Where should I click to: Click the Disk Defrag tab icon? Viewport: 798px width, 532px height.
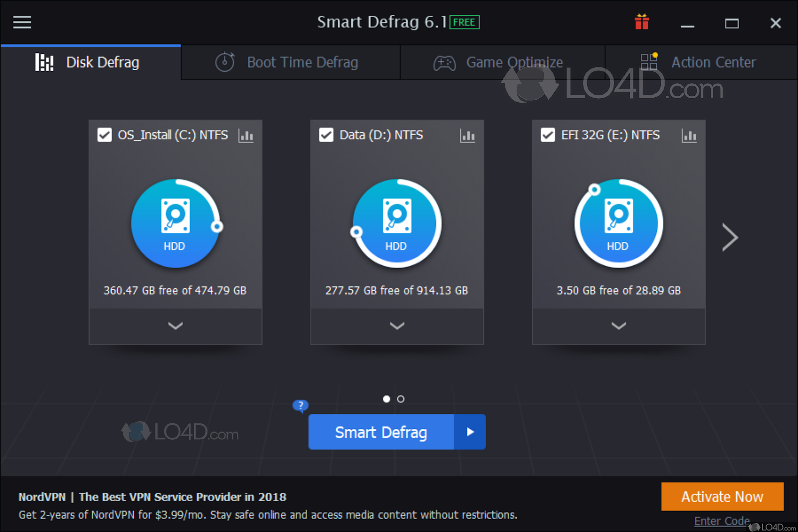(44, 62)
